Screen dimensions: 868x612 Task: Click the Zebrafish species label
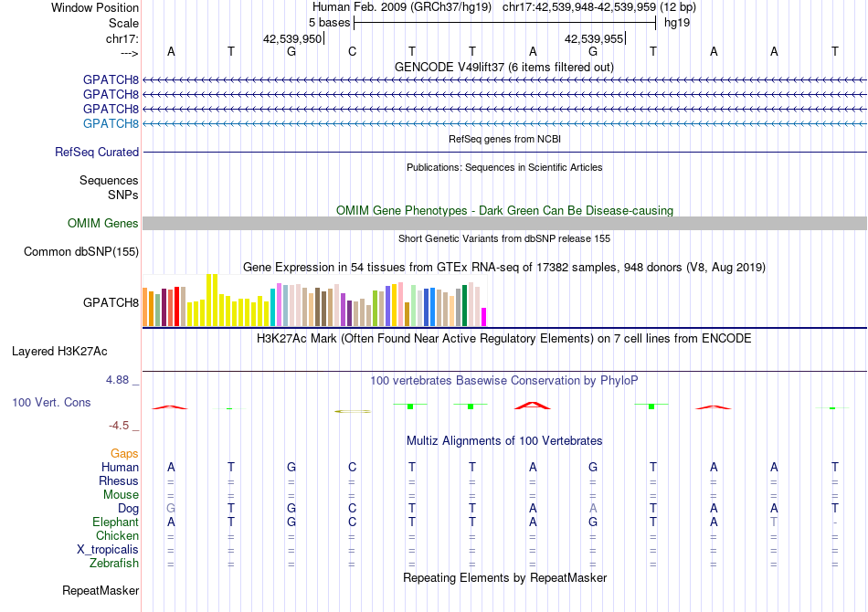click(x=114, y=563)
